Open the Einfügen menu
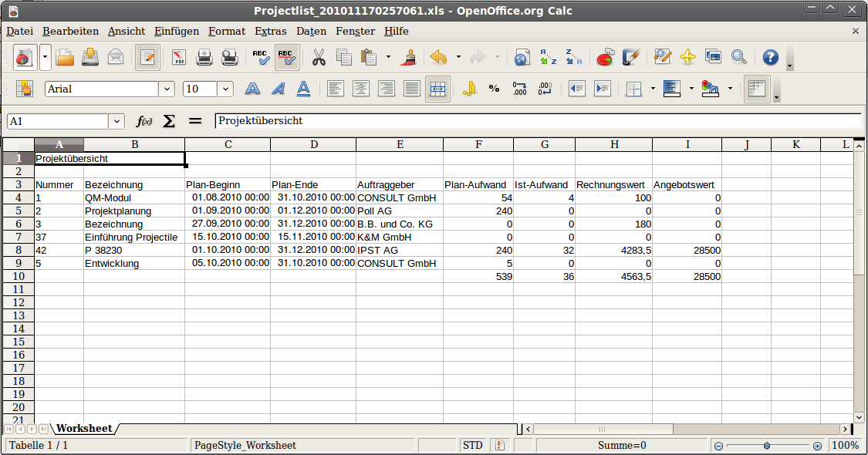This screenshot has width=868, height=455. pyautogui.click(x=176, y=32)
